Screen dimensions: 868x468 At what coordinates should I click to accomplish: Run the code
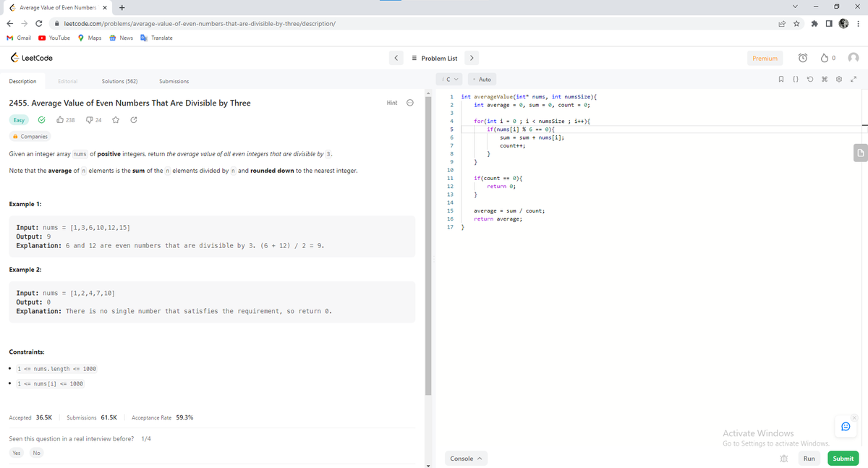[x=809, y=459]
